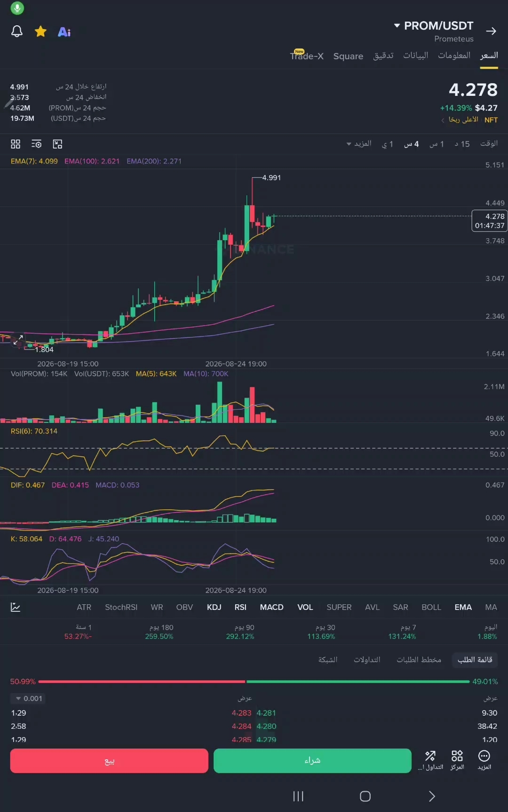
Task: Tap the green شراء buy button
Action: [x=312, y=761]
